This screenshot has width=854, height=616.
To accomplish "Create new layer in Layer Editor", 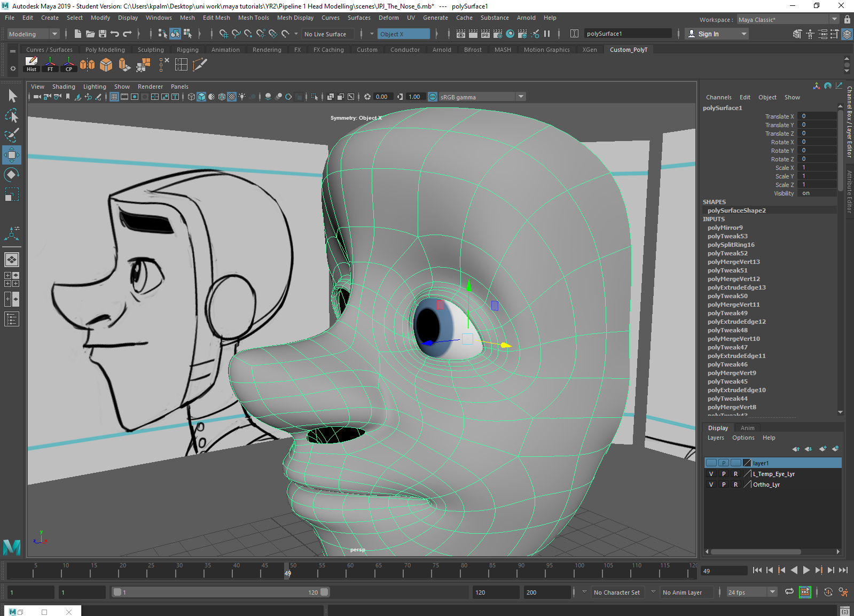I will [x=822, y=449].
